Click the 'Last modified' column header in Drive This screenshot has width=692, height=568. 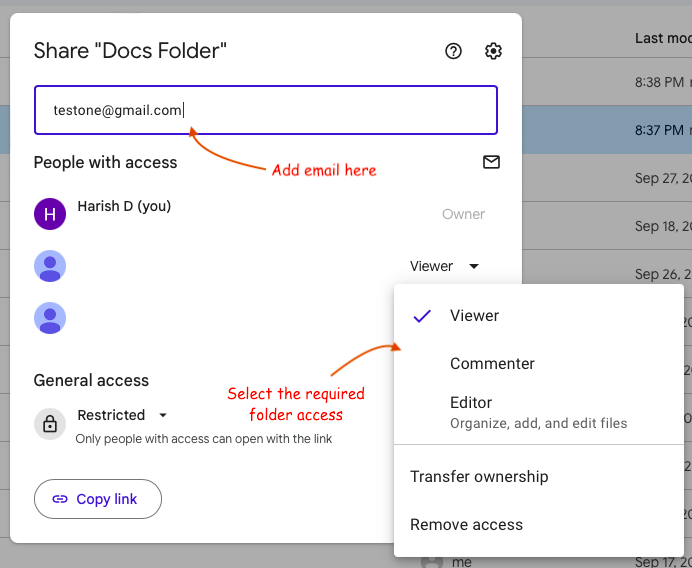tap(663, 38)
